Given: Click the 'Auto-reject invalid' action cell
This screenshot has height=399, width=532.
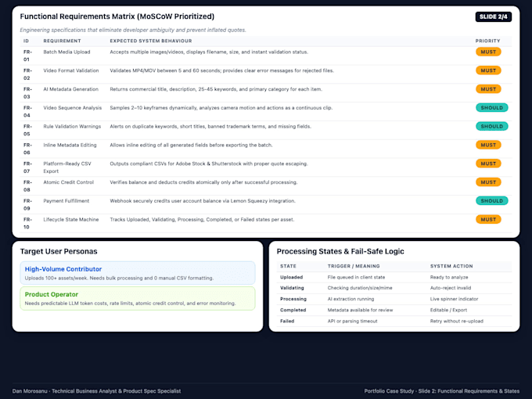Looking at the screenshot, I should 451,288.
